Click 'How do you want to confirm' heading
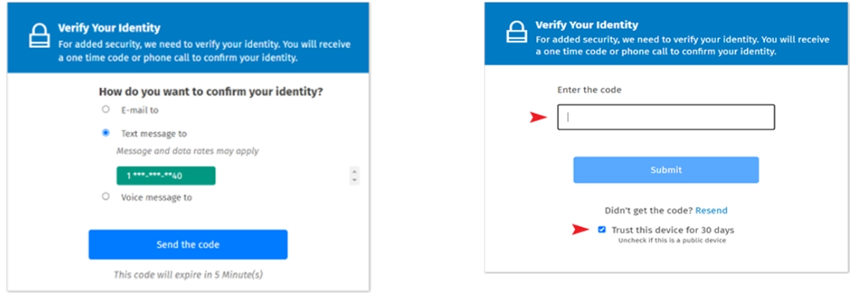868x293 pixels. coord(210,92)
